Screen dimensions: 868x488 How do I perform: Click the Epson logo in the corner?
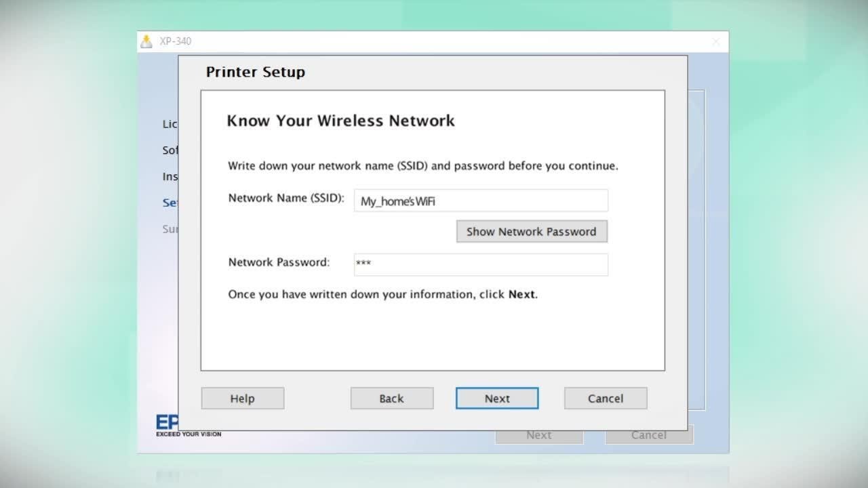point(167,424)
